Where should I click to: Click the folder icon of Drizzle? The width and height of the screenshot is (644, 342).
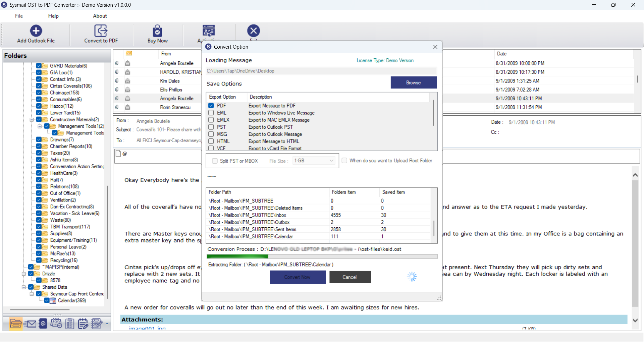click(37, 274)
